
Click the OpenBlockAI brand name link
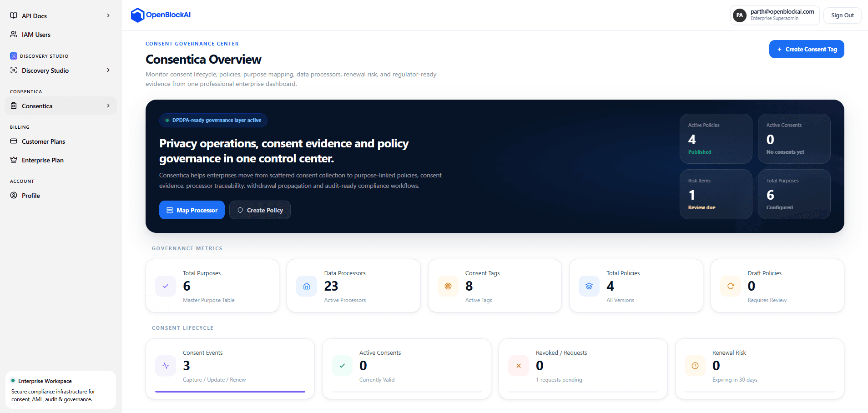168,15
